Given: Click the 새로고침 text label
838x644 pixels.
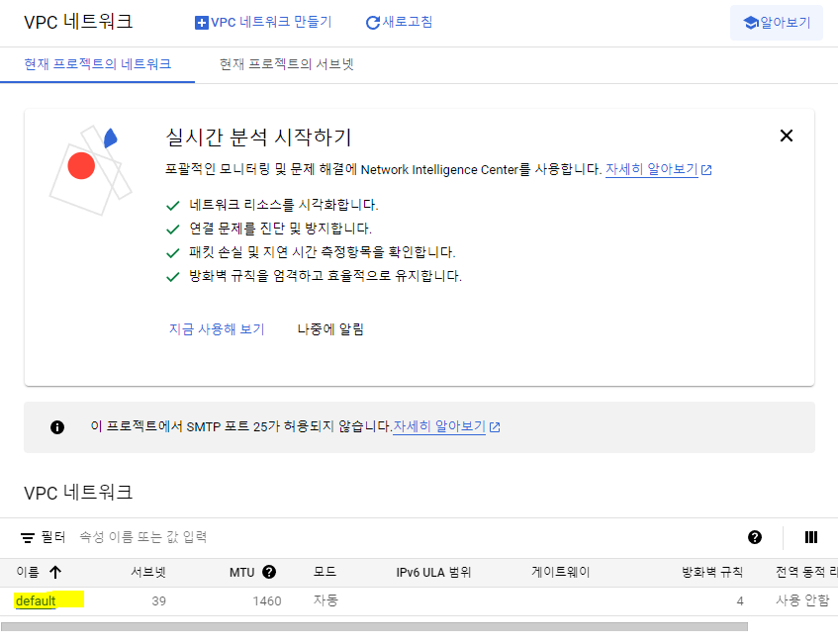Looking at the screenshot, I should point(408,22).
